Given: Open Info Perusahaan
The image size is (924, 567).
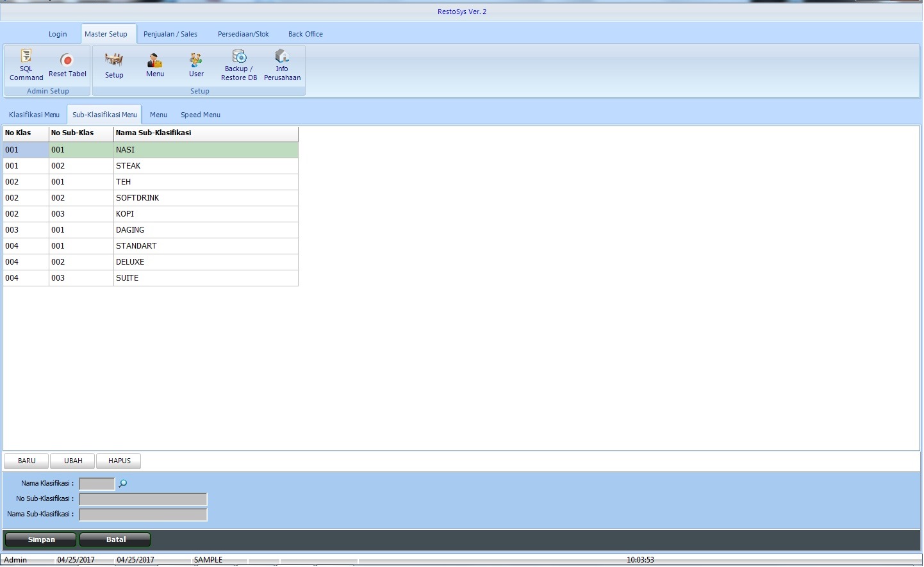Looking at the screenshot, I should pyautogui.click(x=282, y=65).
